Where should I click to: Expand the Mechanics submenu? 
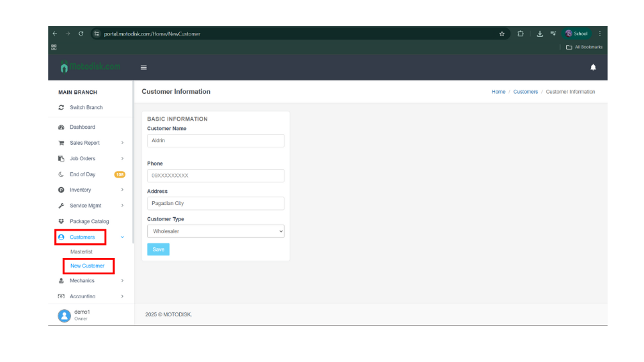(122, 281)
